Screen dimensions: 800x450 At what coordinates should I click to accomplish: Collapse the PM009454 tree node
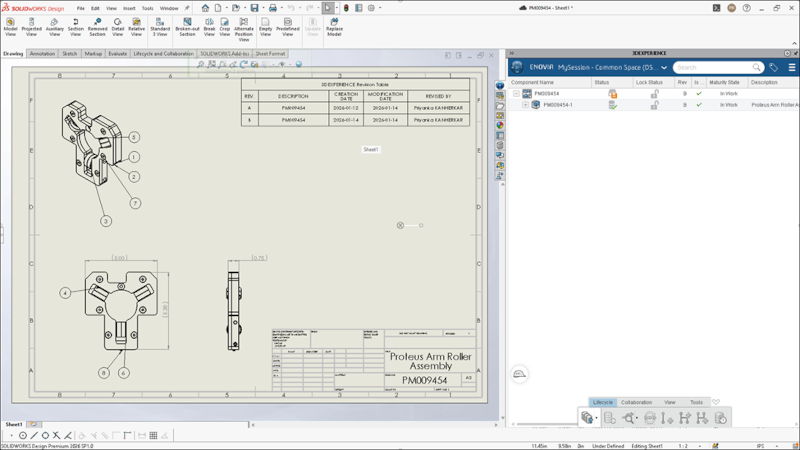[516, 94]
